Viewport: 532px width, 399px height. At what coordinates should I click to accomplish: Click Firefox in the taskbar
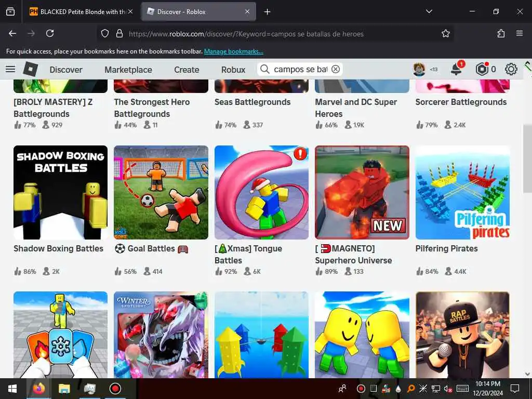(x=38, y=389)
